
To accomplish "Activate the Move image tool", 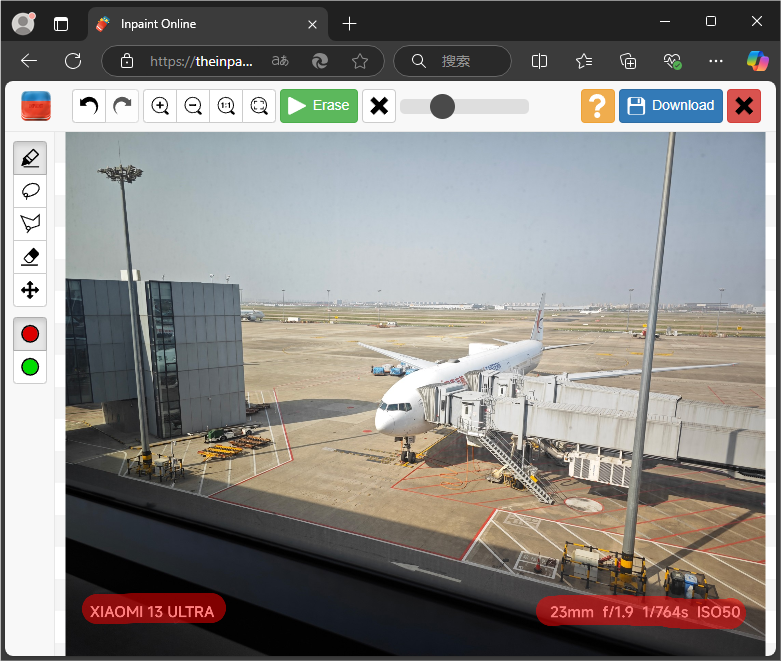I will coord(30,290).
